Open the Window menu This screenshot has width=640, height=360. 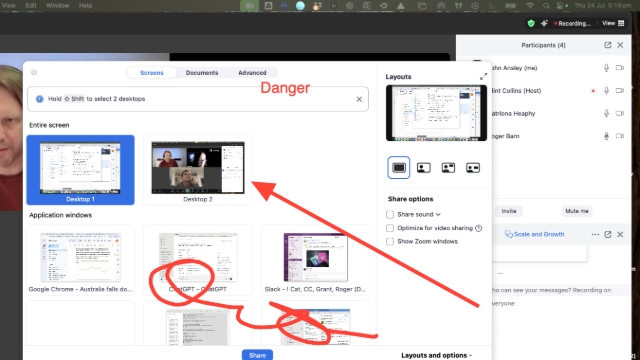(57, 6)
